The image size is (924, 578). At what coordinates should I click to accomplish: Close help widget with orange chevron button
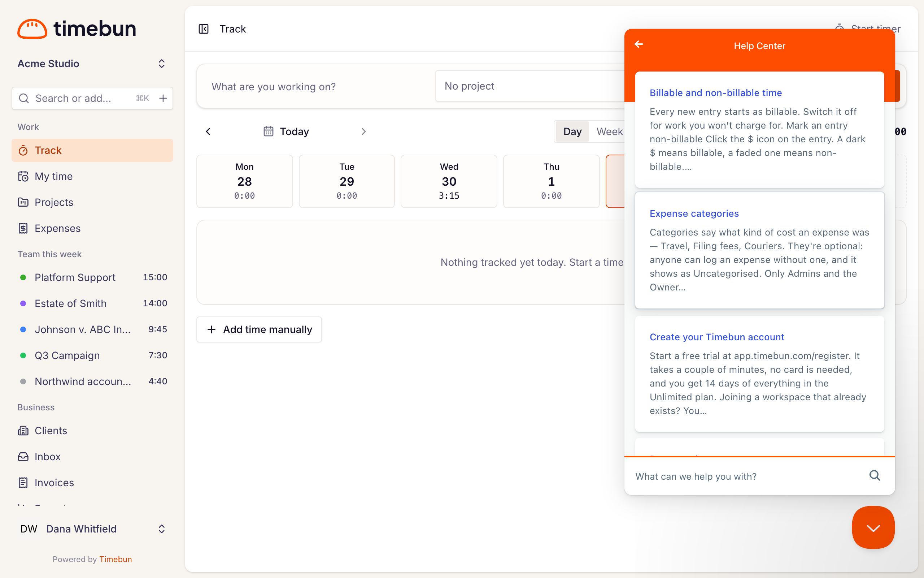tap(873, 527)
